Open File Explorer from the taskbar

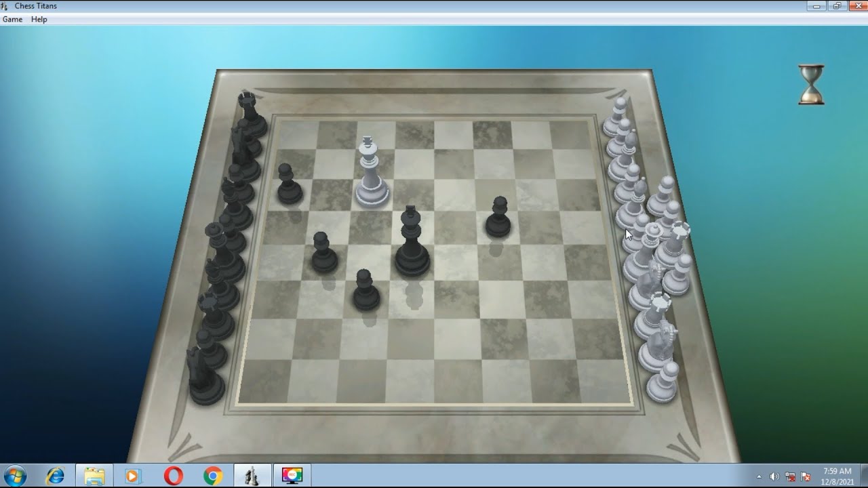(94, 476)
